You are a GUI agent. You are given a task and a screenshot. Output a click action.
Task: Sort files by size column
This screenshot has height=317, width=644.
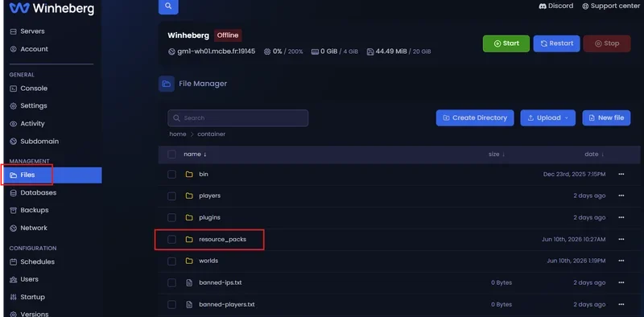coord(497,154)
